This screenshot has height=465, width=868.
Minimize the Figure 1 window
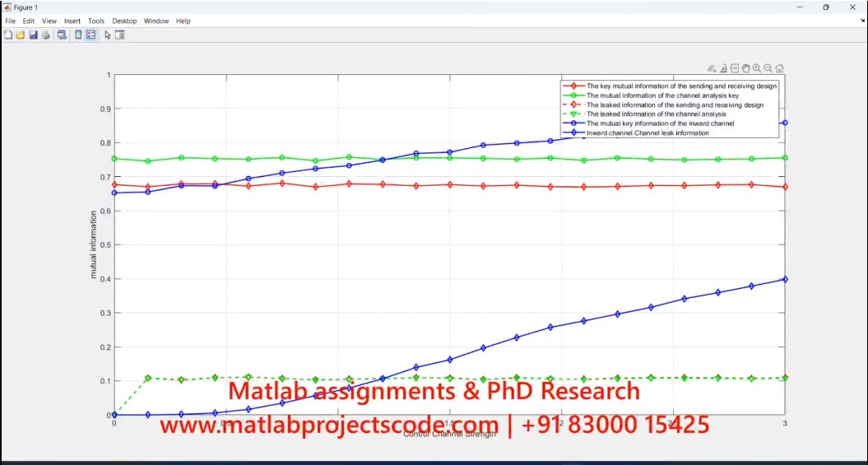tap(800, 7)
